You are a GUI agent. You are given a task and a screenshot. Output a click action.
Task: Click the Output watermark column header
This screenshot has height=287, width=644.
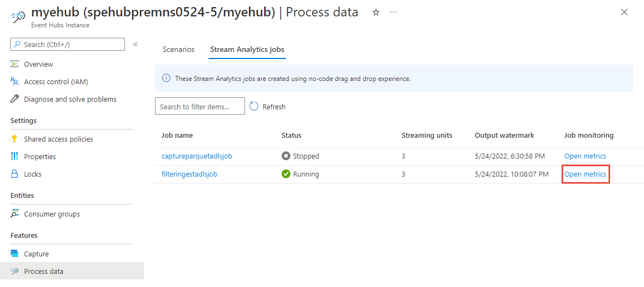(x=504, y=135)
